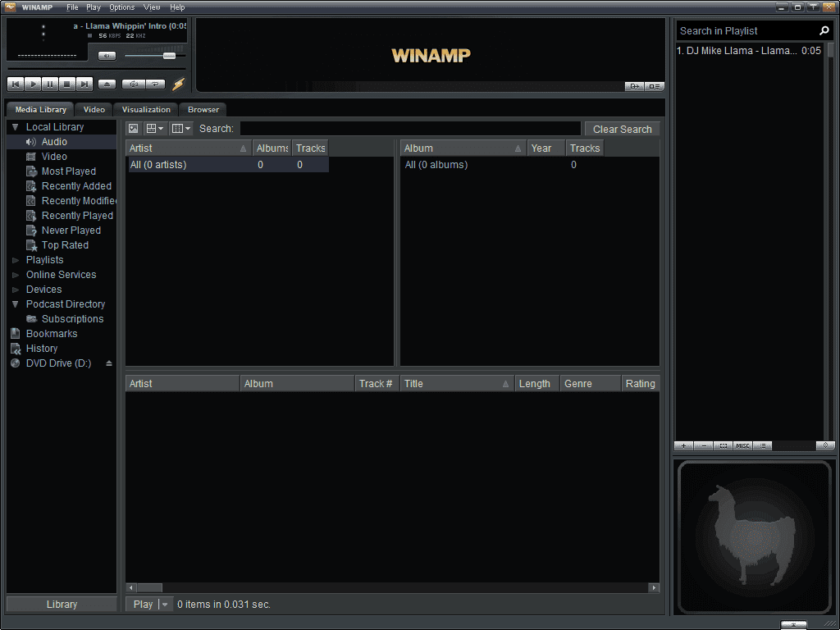Eject the DVD Drive (D:)
The height and width of the screenshot is (630, 840).
coord(109,363)
